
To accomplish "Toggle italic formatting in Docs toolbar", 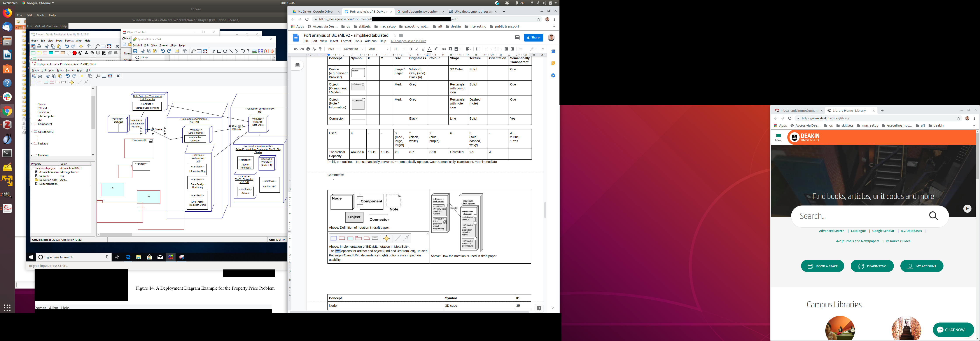I will pyautogui.click(x=416, y=49).
